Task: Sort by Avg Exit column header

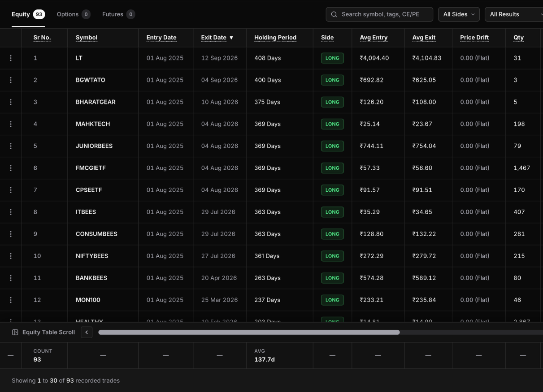Action: 424,38
